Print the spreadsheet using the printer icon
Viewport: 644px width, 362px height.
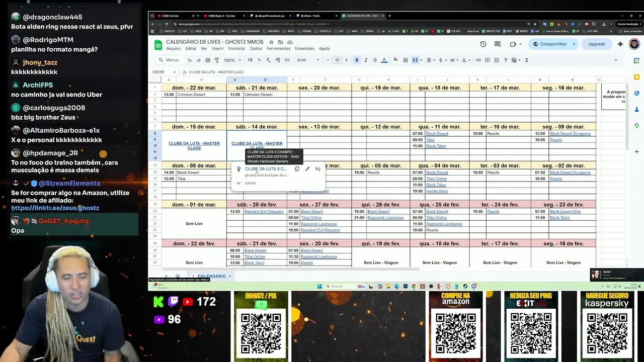point(208,60)
